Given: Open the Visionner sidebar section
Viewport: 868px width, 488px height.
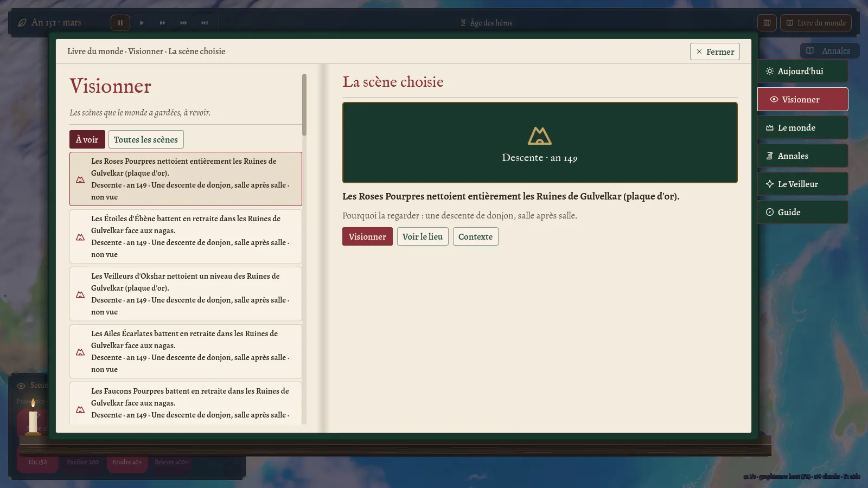Looking at the screenshot, I should [x=802, y=99].
